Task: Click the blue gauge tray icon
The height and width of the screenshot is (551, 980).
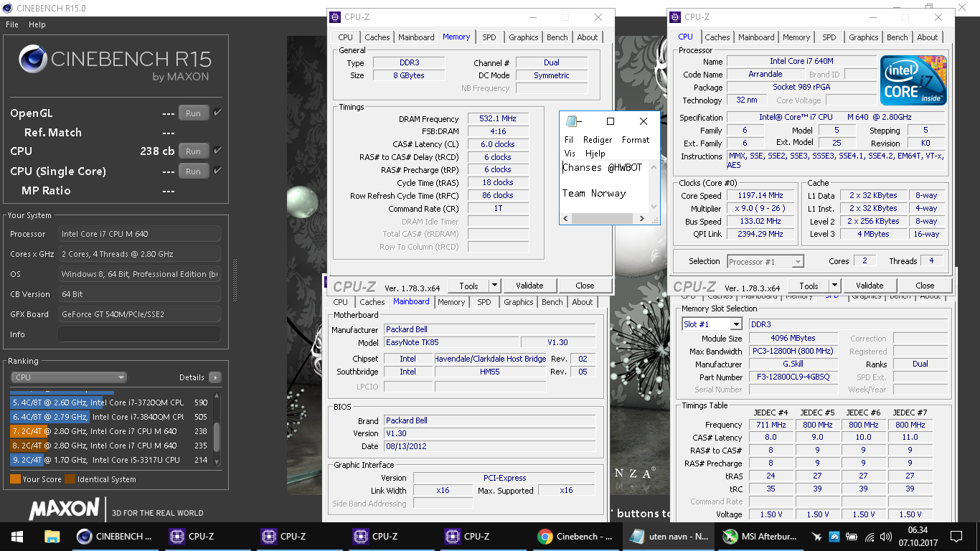Action: click(834, 537)
